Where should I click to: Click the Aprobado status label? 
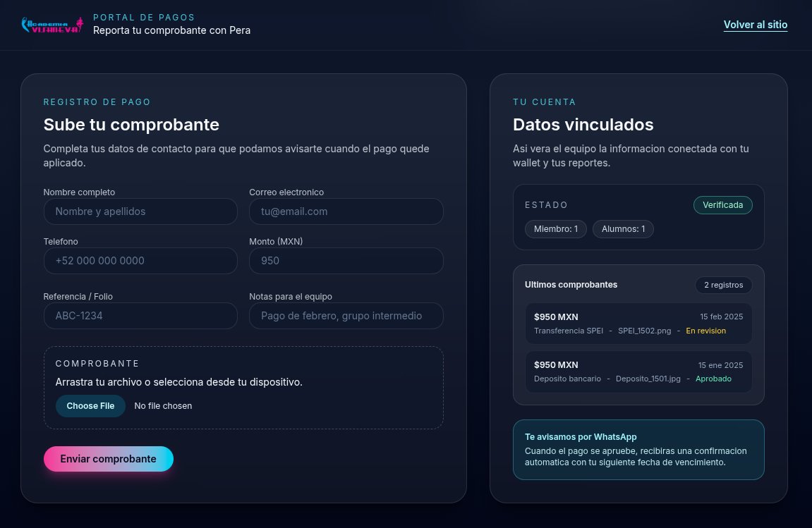click(713, 379)
